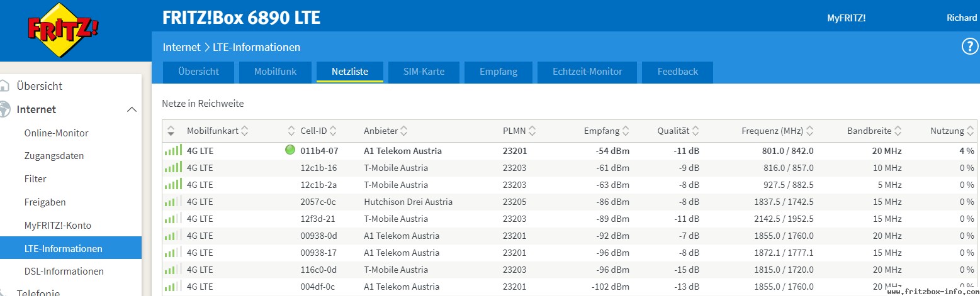Sort table by PLMN column

(x=519, y=131)
